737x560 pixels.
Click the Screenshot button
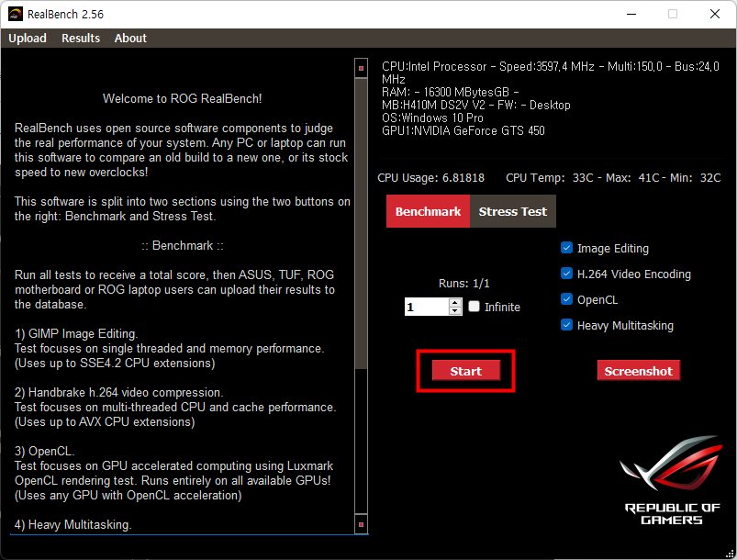tap(638, 371)
